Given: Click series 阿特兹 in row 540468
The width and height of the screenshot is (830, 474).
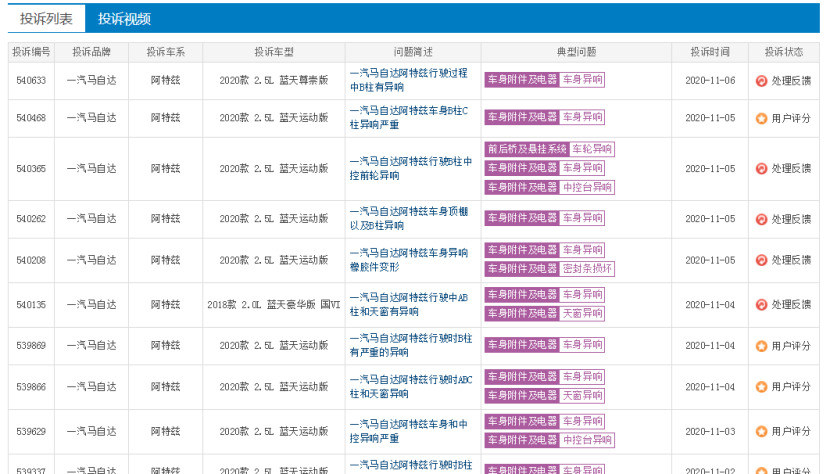Looking at the screenshot, I should [166, 118].
